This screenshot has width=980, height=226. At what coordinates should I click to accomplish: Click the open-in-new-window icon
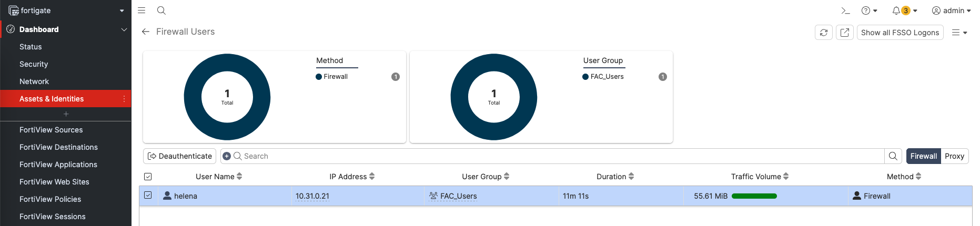click(845, 33)
